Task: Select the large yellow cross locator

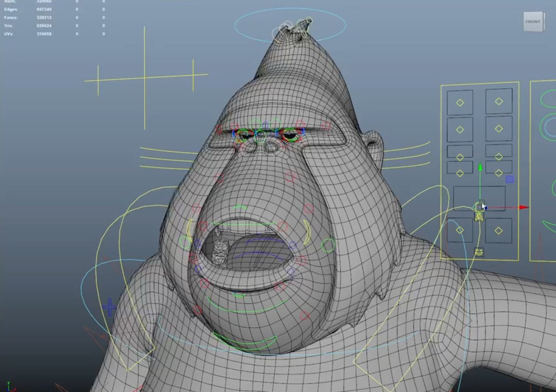Action: click(145, 78)
